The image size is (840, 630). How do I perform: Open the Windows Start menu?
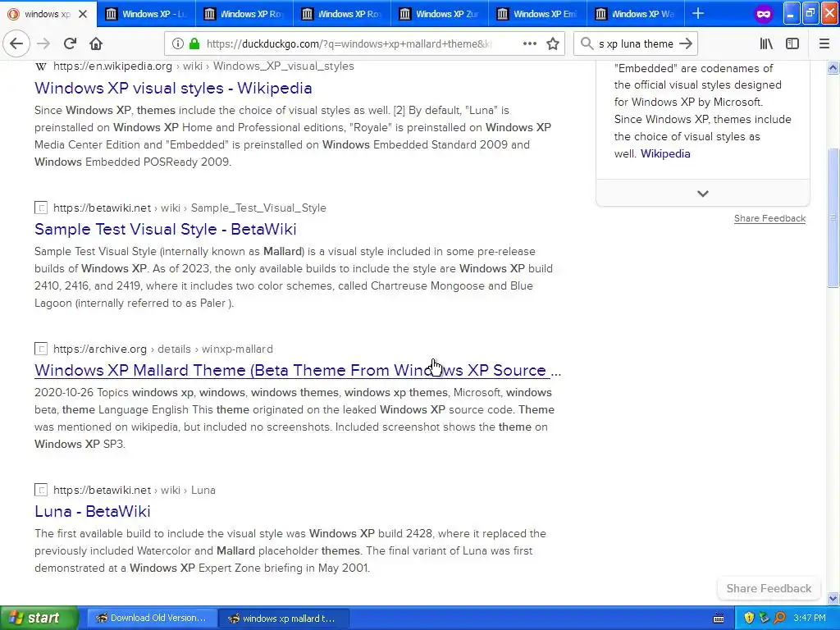point(39,618)
